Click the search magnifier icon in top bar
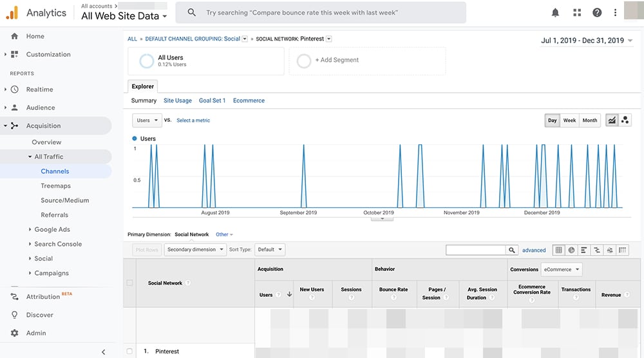 [x=191, y=12]
